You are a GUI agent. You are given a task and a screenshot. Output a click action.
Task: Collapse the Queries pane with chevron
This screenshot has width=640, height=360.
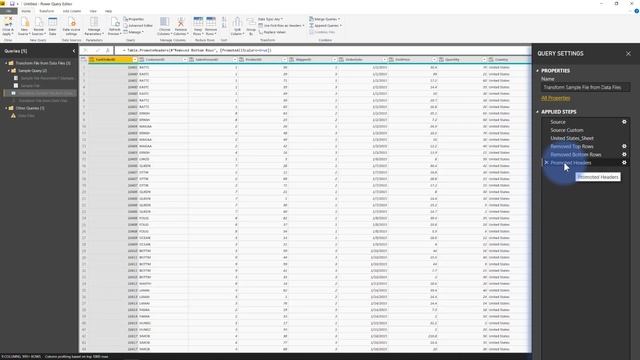point(74,51)
